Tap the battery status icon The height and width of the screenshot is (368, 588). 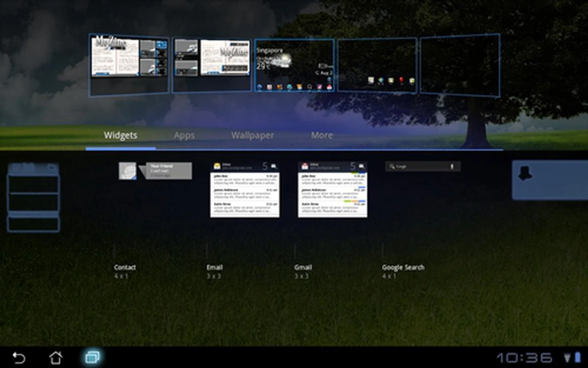coord(578,357)
